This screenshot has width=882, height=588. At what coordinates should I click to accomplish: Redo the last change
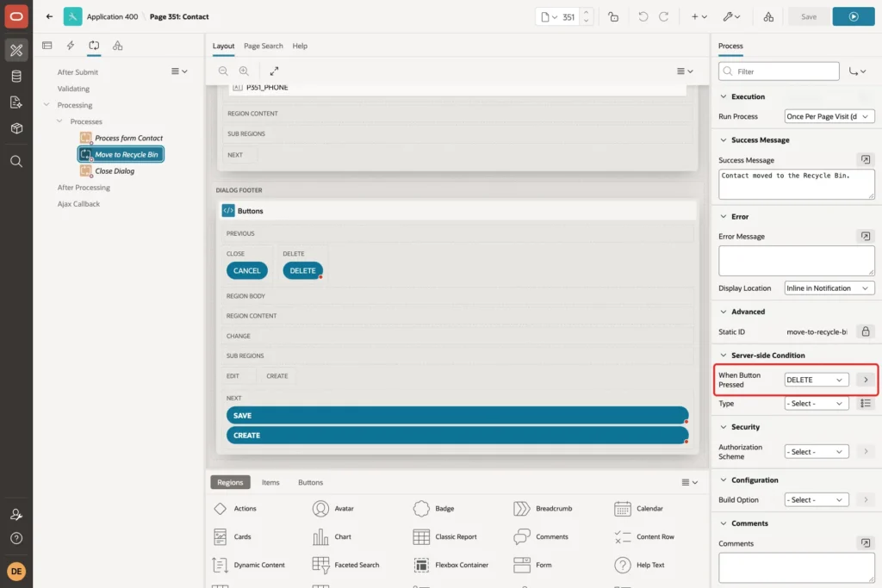pos(664,17)
